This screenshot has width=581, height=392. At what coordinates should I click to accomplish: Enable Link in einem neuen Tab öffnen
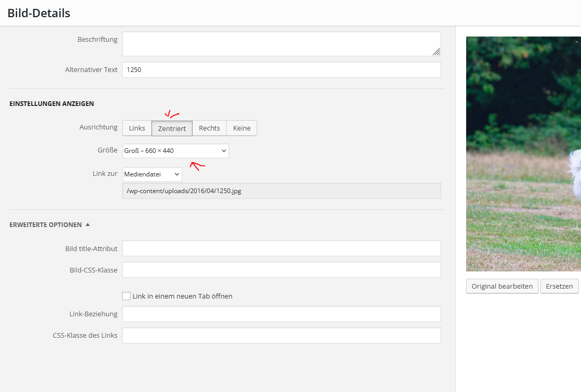point(126,296)
